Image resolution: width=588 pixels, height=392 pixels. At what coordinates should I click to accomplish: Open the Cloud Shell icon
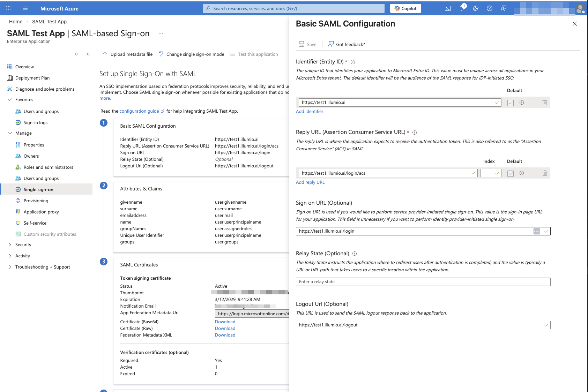click(x=448, y=8)
